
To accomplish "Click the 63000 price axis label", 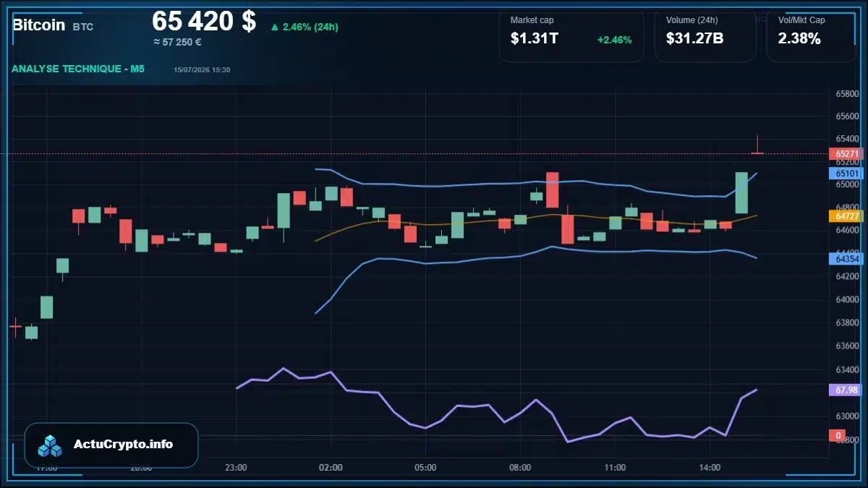I will point(847,416).
